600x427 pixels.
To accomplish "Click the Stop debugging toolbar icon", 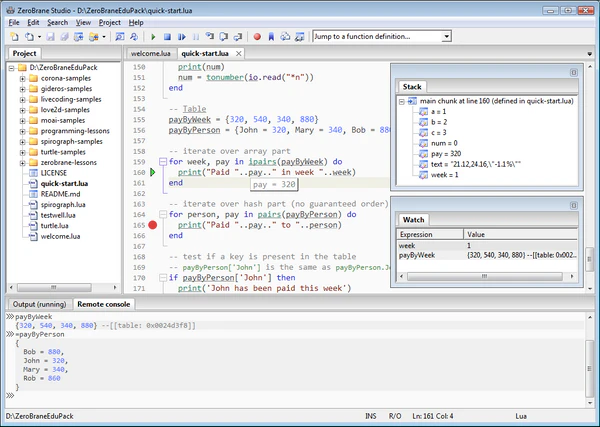I will click(x=167, y=37).
